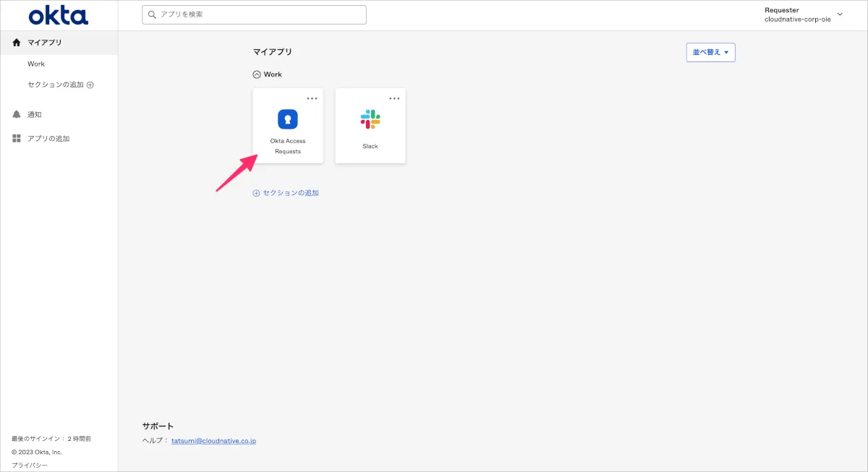The image size is (868, 472).
Task: Open the Okta Access Requests app icon
Action: pyautogui.click(x=288, y=119)
